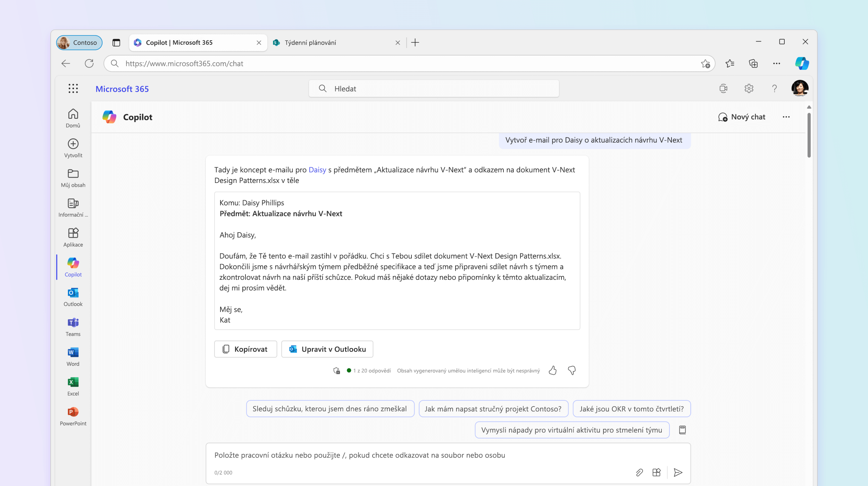Click the scrollbar up arrow
The height and width of the screenshot is (486, 868).
(809, 107)
